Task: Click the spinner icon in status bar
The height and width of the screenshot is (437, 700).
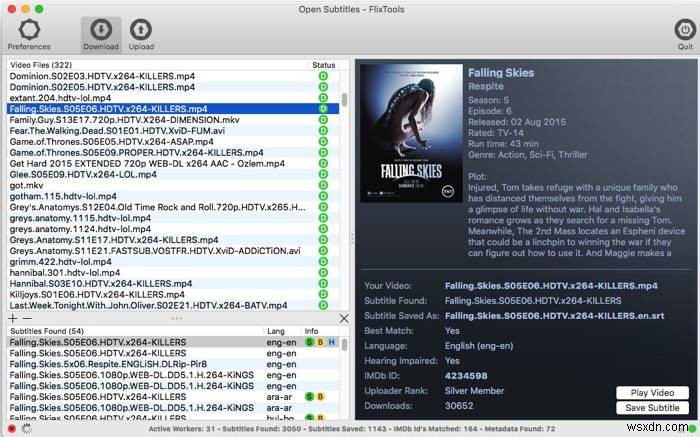Action: [x=26, y=429]
